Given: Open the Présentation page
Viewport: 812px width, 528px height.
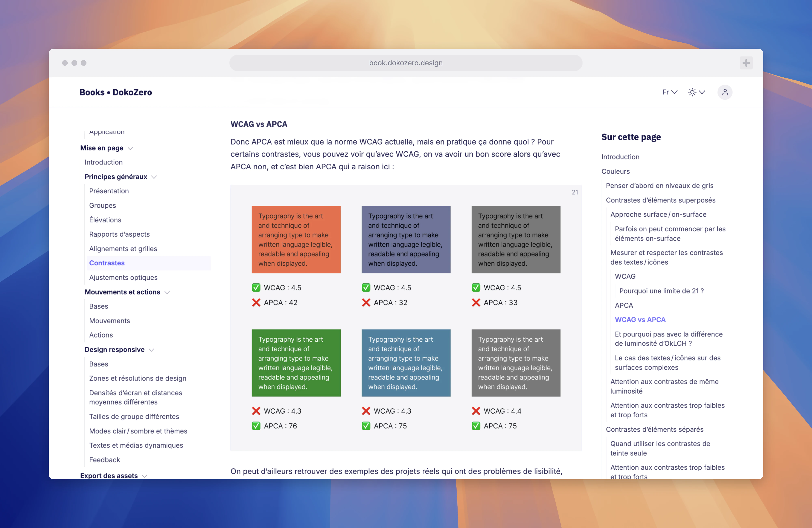Looking at the screenshot, I should pos(109,191).
